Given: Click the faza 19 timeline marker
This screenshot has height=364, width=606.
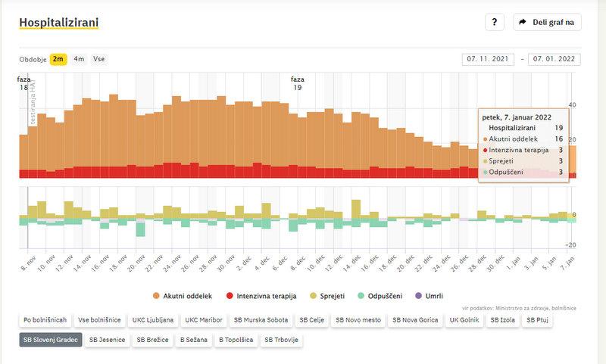Looking at the screenshot, I should click(x=298, y=83).
